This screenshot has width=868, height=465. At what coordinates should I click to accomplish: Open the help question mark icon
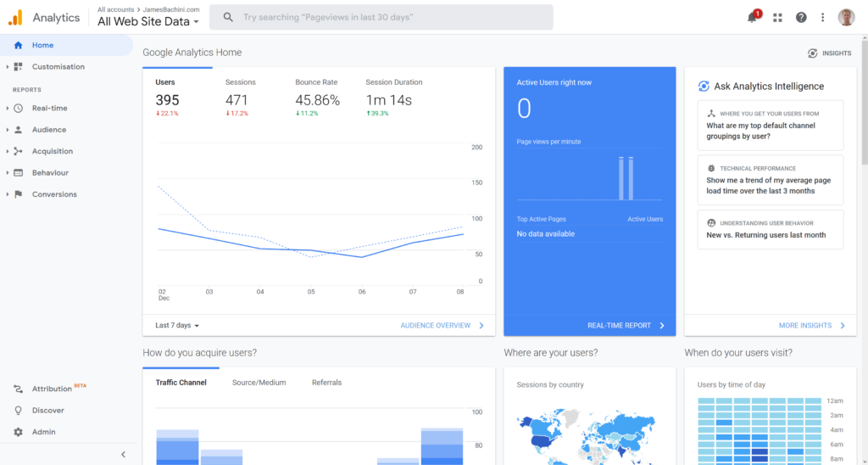tap(801, 18)
